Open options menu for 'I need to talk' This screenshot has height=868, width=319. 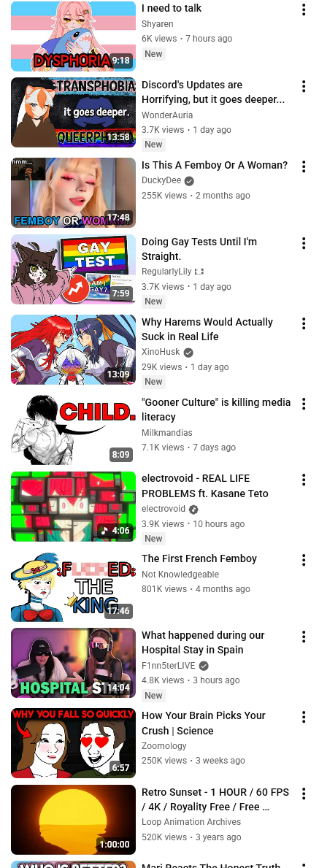pyautogui.click(x=304, y=10)
